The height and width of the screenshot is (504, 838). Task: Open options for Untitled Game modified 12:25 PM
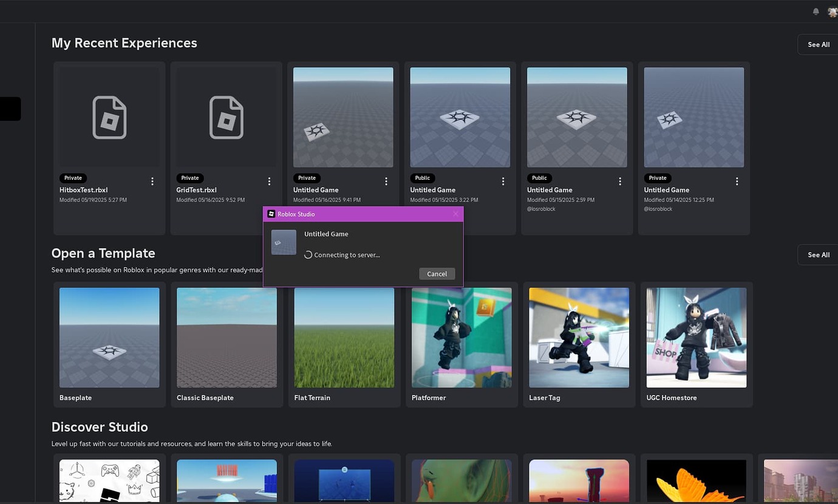(737, 181)
